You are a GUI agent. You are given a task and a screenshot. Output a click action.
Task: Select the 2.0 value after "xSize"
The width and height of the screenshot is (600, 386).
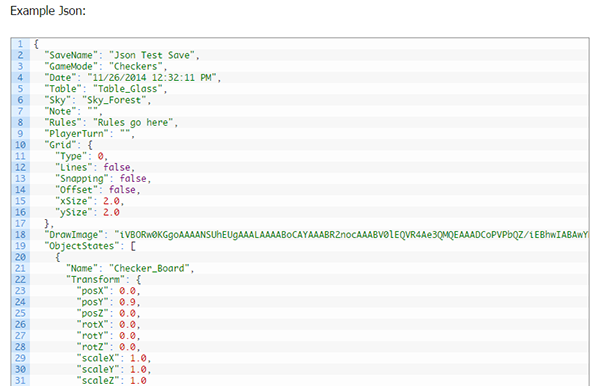click(111, 201)
